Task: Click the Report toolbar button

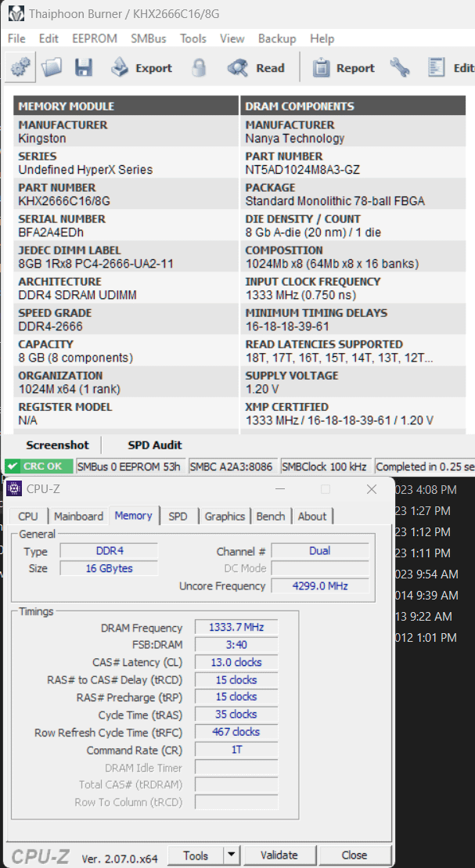Action: [344, 68]
